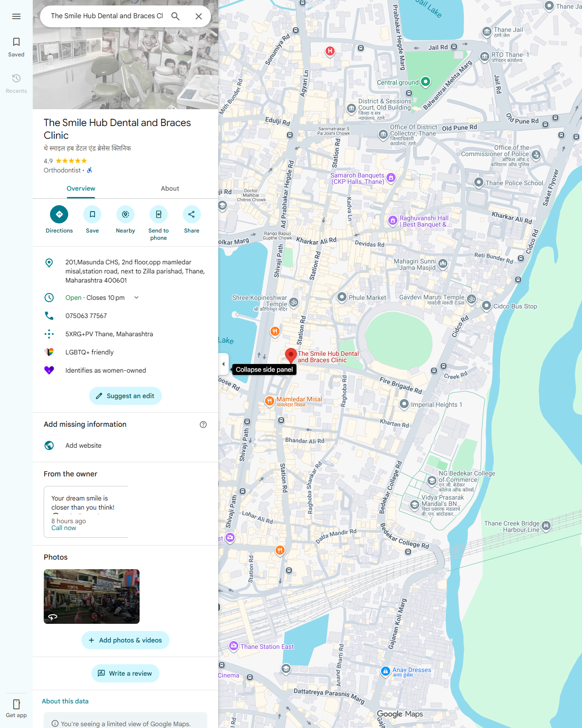
Task: Open Saved places
Action: (16, 47)
